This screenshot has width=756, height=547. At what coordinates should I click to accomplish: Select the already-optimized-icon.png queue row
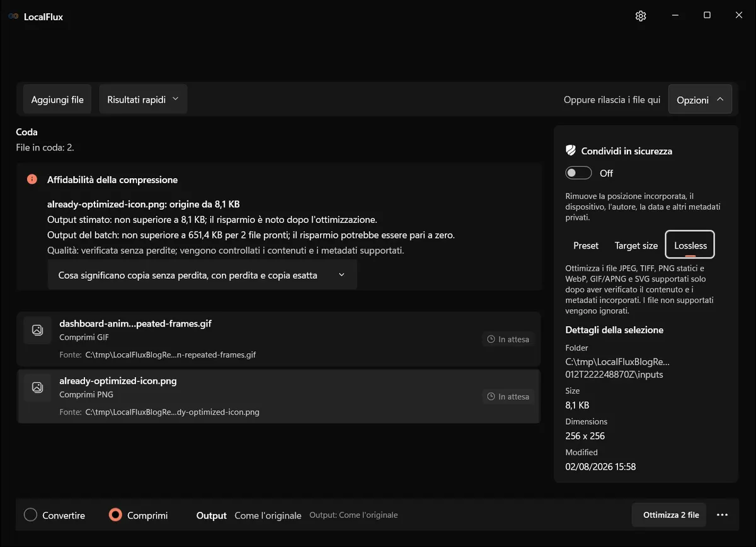278,396
